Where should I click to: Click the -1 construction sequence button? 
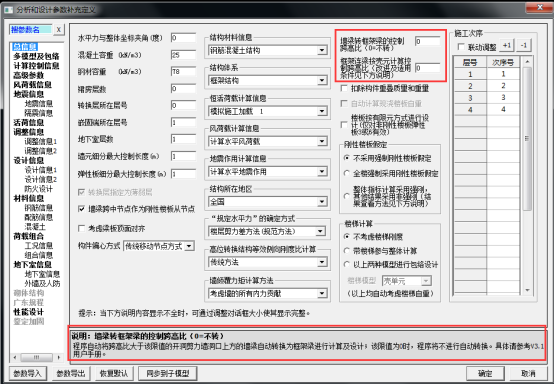click(x=524, y=46)
